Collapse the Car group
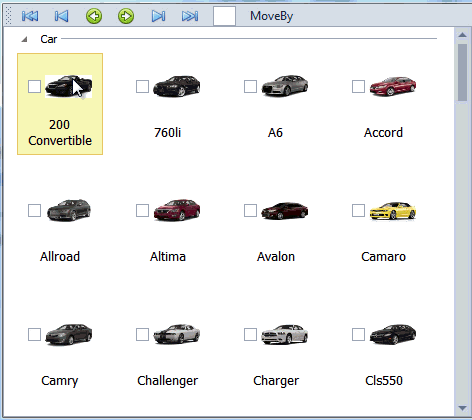472x420 pixels. 24,39
